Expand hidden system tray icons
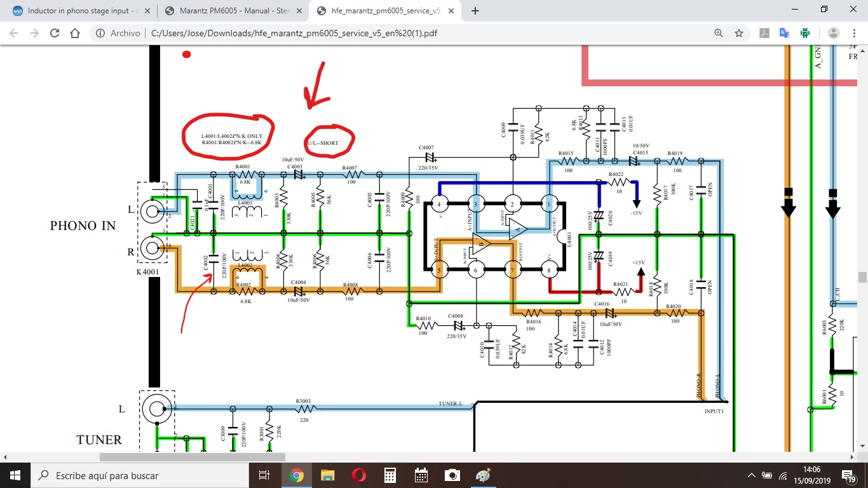 pos(752,475)
